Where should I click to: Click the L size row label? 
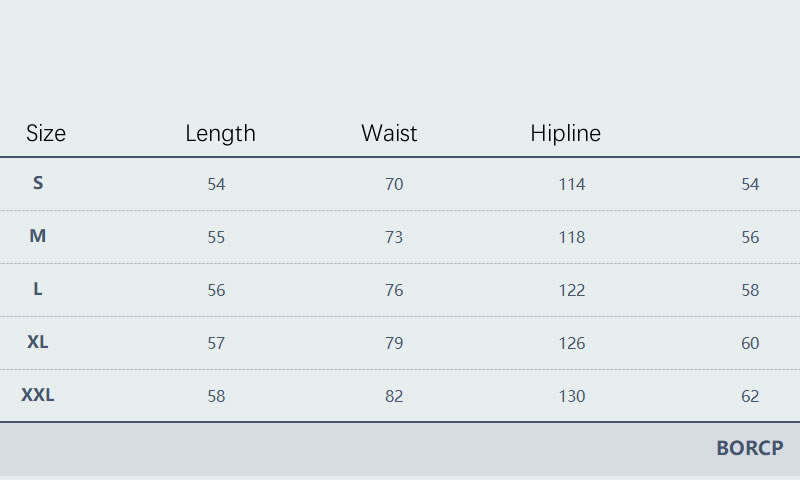tap(38, 289)
